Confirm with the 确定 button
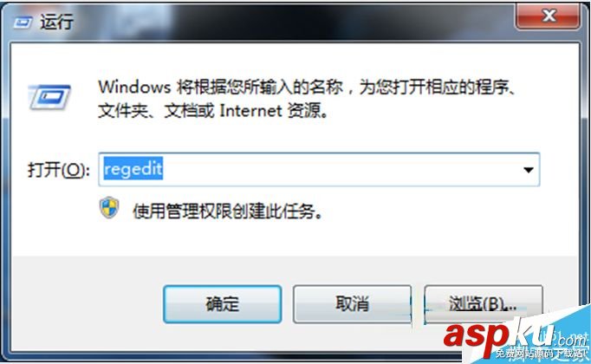 pos(223,304)
